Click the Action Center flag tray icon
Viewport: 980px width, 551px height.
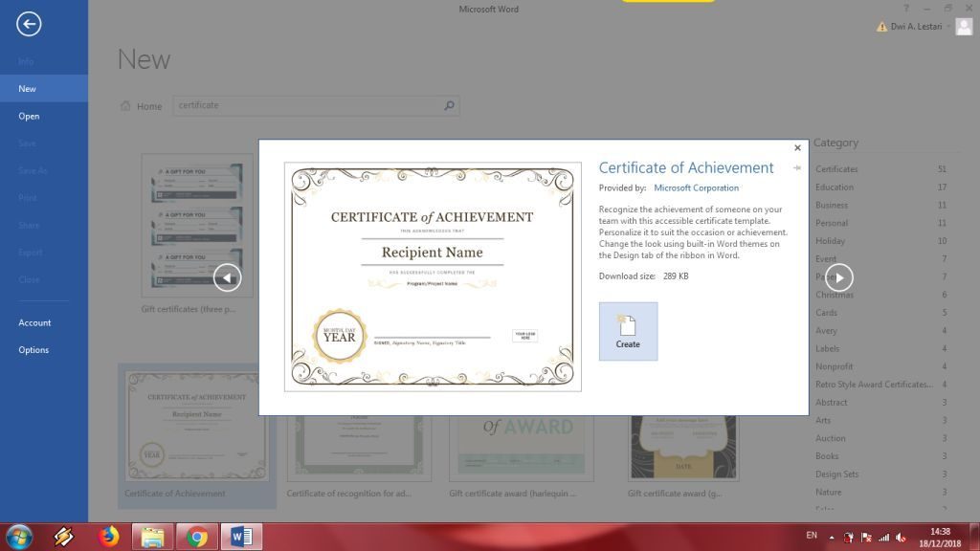click(x=866, y=538)
